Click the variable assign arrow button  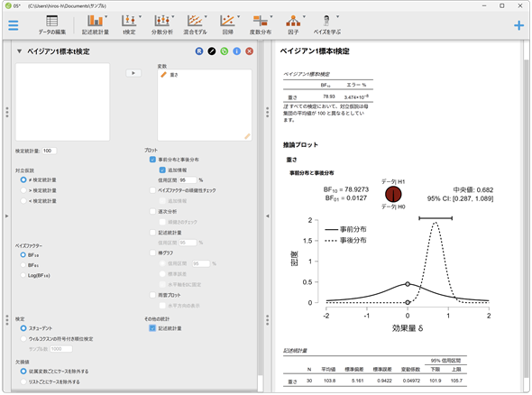tap(133, 73)
